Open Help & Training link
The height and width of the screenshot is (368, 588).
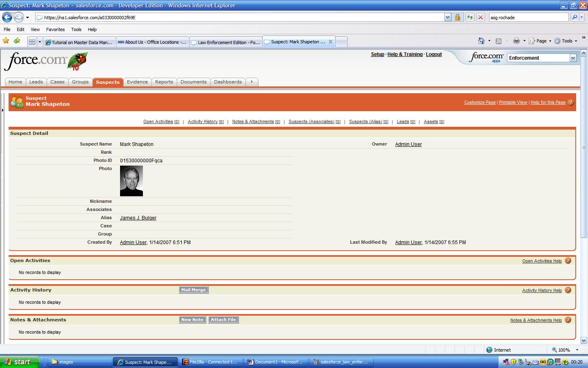point(405,54)
